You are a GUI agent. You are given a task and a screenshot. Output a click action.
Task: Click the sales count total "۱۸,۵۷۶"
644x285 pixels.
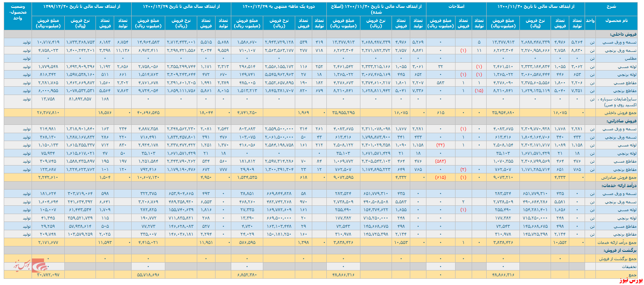(104, 112)
